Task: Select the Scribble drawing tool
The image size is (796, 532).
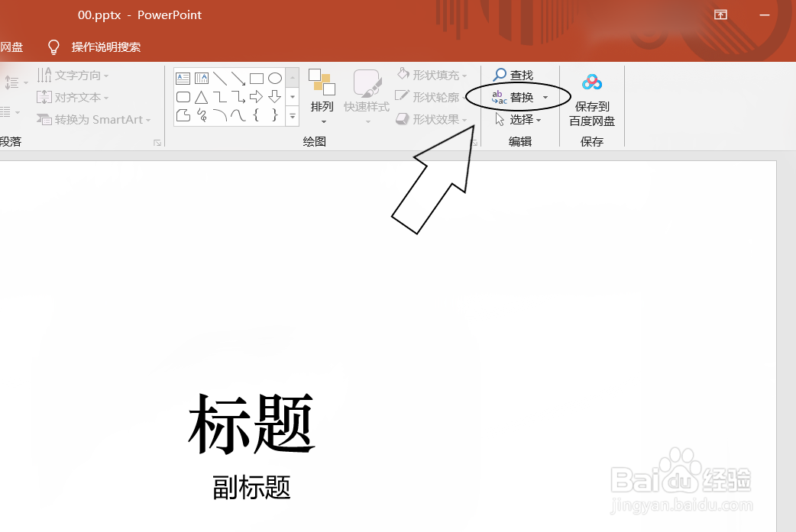Action: 202,115
